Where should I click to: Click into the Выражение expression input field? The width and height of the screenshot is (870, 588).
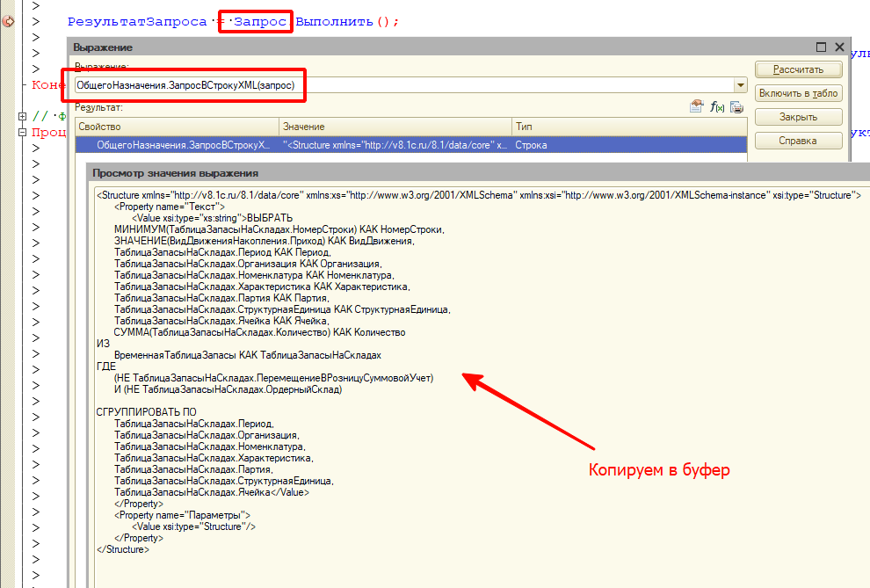pos(404,85)
